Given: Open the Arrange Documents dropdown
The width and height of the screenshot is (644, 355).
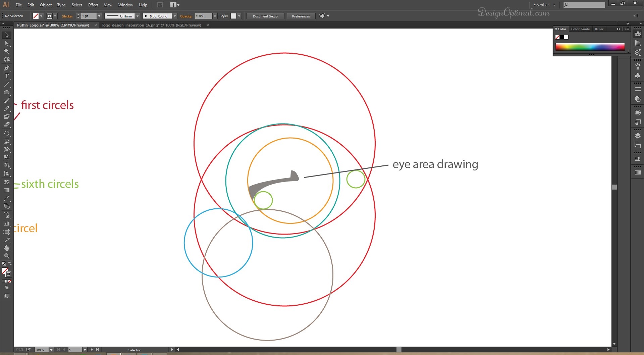Looking at the screenshot, I should pyautogui.click(x=175, y=5).
